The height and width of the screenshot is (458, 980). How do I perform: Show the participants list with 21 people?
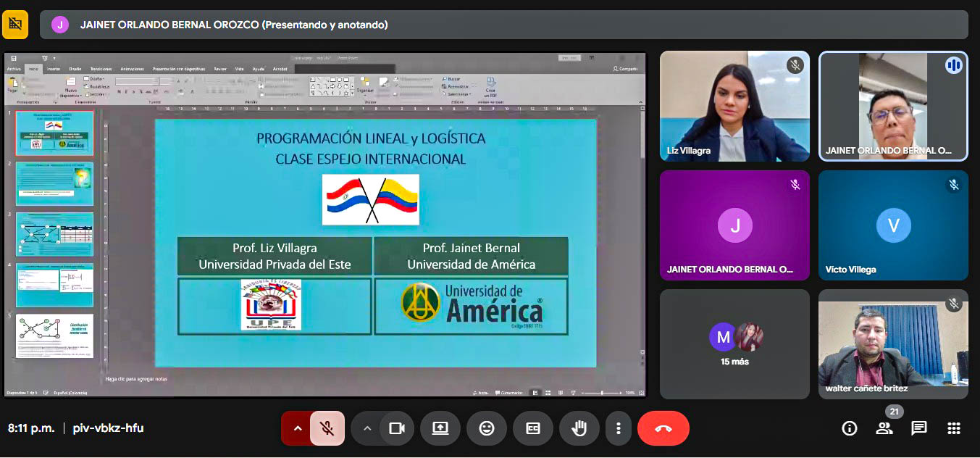coord(884,428)
